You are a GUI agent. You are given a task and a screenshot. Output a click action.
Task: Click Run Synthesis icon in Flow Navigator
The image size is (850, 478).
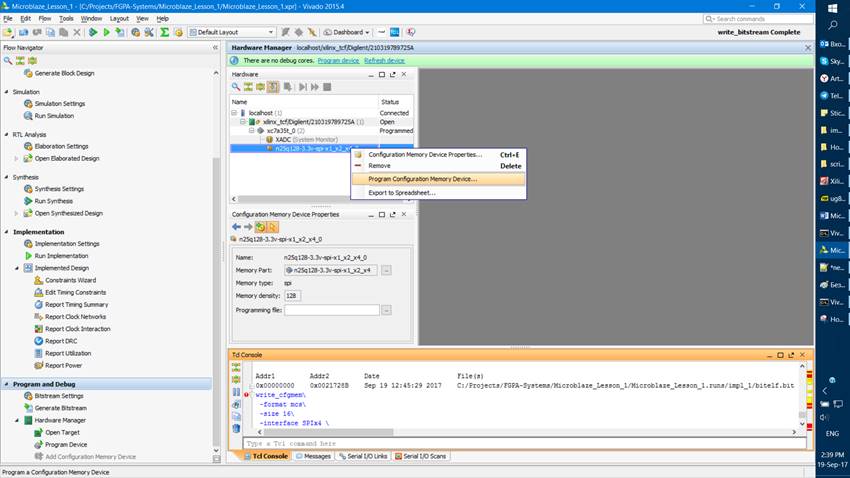coord(28,200)
